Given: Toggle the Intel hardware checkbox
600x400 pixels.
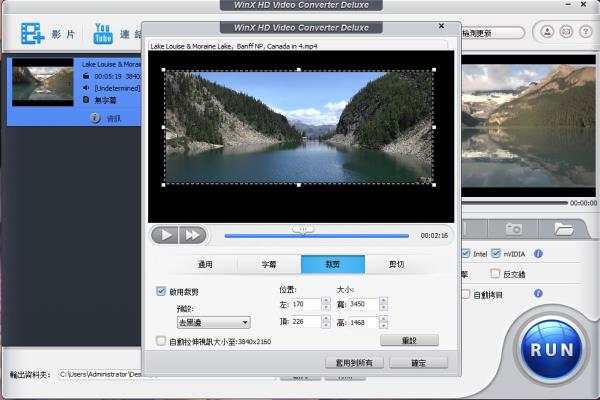Looking at the screenshot, I should (466, 253).
